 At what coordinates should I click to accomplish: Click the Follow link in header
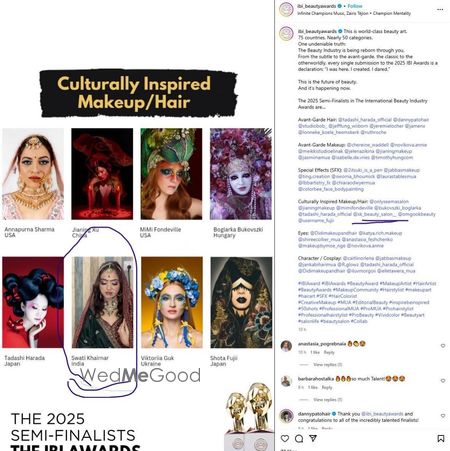(x=355, y=6)
